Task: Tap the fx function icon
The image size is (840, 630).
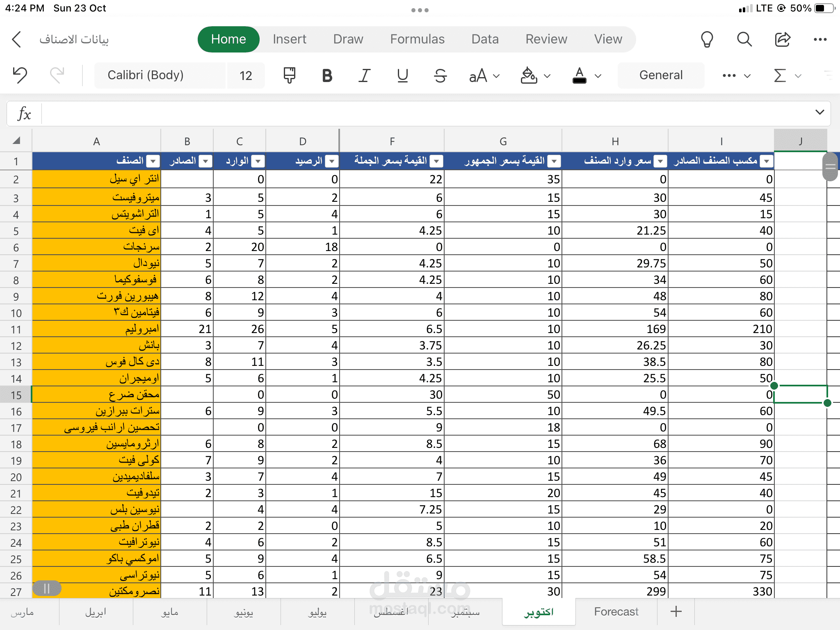Action: (x=24, y=114)
